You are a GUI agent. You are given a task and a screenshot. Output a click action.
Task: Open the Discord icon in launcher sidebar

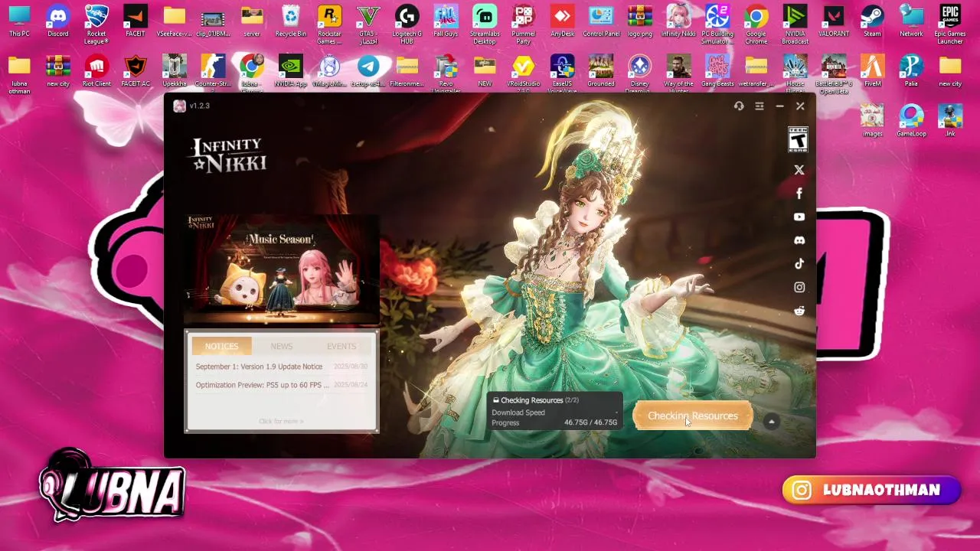coord(799,240)
